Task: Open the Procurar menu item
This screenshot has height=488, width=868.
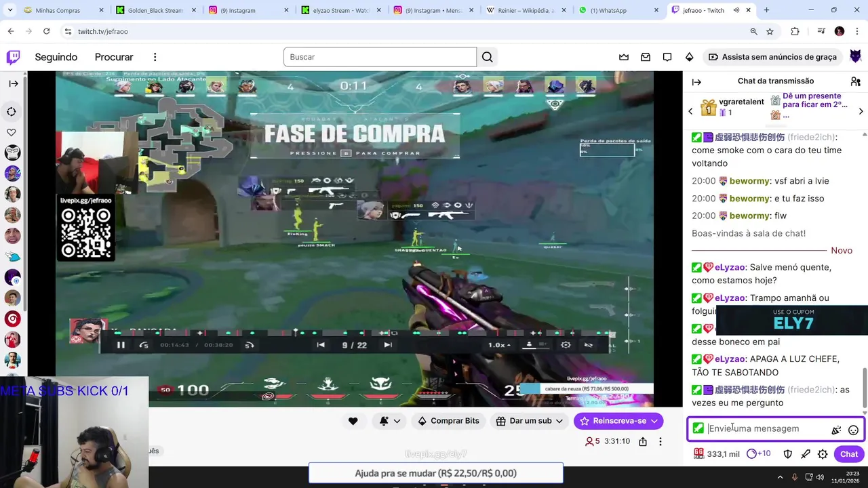Action: tap(114, 57)
